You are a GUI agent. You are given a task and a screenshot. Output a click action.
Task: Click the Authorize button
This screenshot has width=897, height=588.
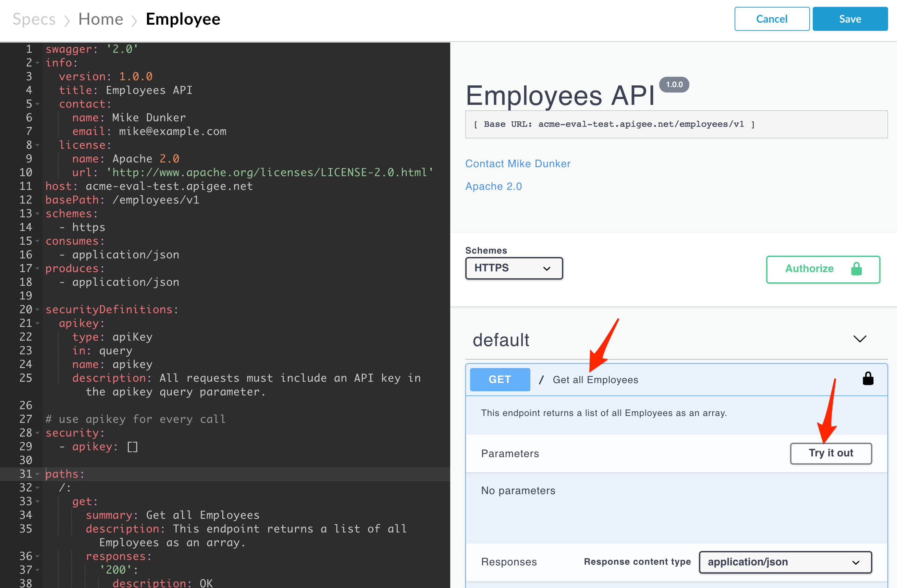[x=823, y=269]
